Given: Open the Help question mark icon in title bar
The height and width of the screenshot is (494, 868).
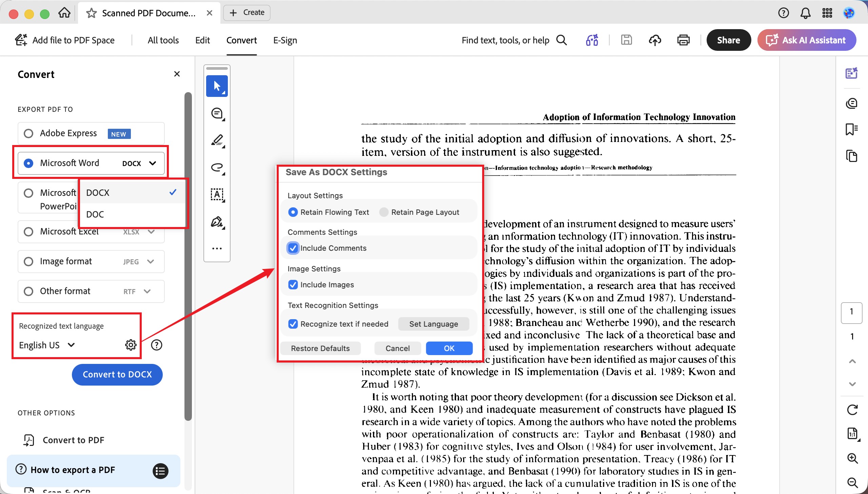Looking at the screenshot, I should [784, 13].
